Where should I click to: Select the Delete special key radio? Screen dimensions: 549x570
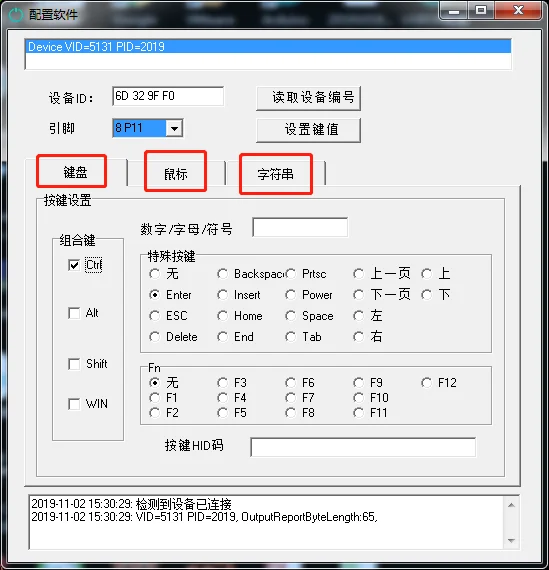[x=155, y=337]
